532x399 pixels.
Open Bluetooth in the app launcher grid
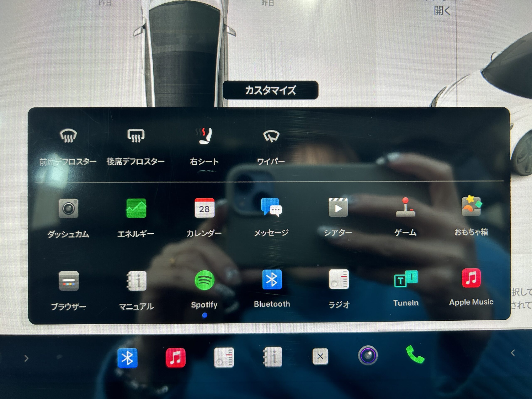[272, 280]
